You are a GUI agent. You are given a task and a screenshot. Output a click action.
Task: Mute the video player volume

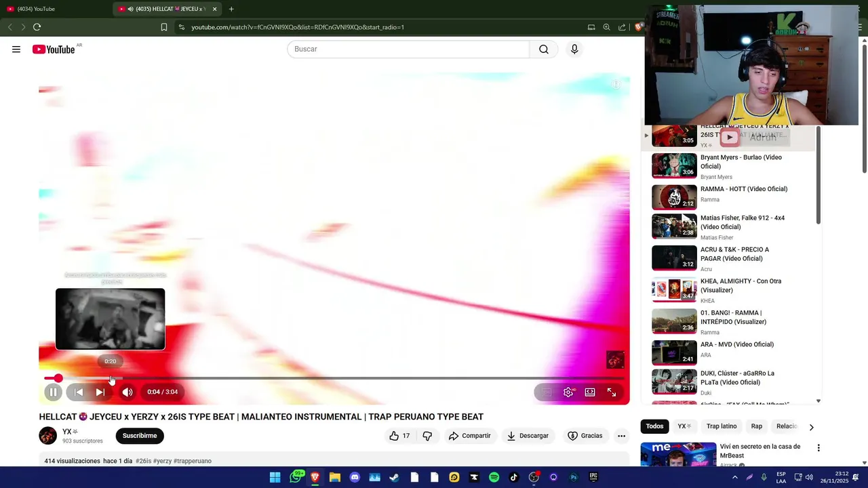[127, 392]
